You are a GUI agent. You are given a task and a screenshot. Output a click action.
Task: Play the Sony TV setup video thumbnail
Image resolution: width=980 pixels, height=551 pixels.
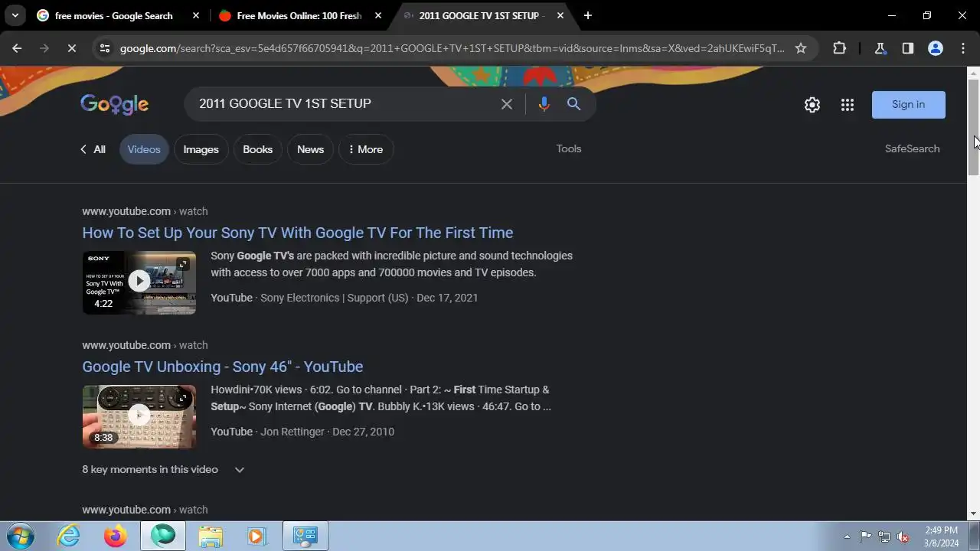pos(139,282)
